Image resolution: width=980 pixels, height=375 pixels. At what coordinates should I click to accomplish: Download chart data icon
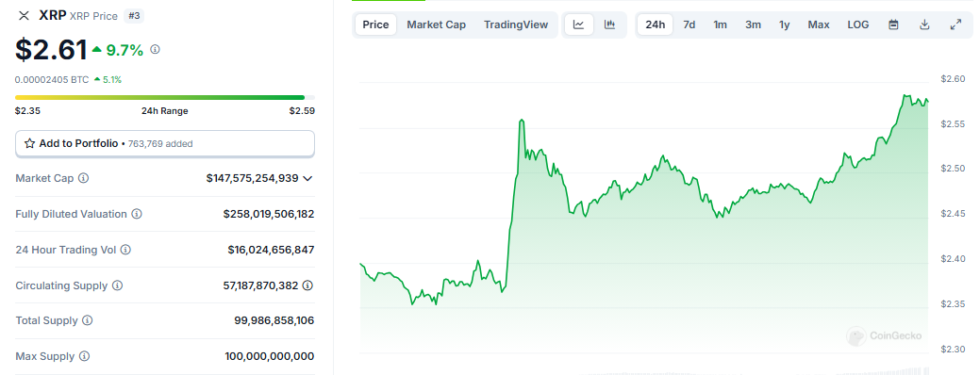[x=924, y=24]
